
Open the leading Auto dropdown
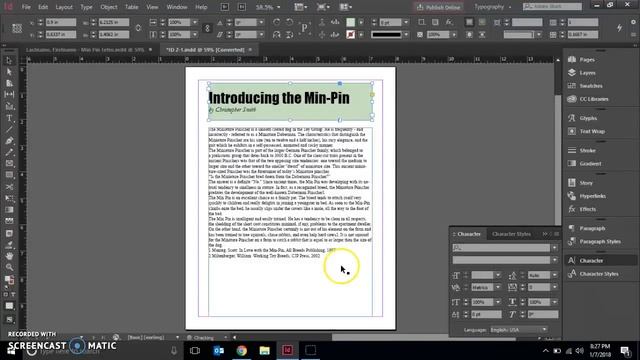pyautogui.click(x=554, y=275)
